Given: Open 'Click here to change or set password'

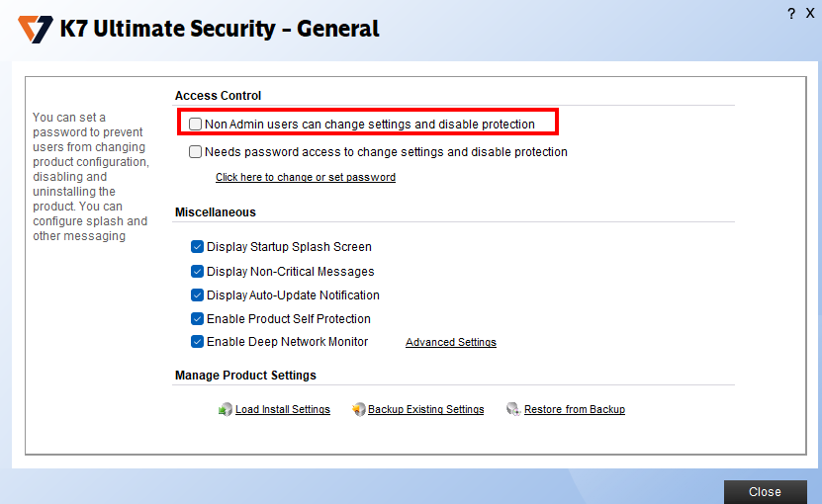Looking at the screenshot, I should tap(306, 178).
